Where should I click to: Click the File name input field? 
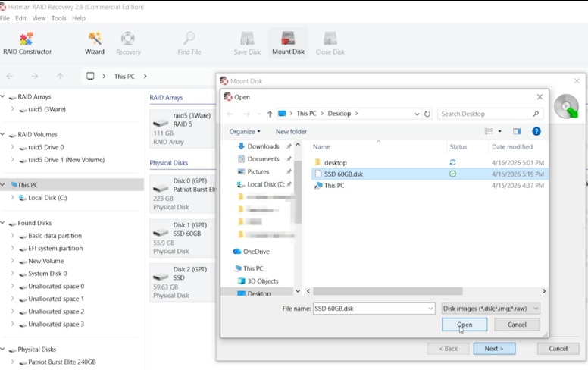click(370, 309)
